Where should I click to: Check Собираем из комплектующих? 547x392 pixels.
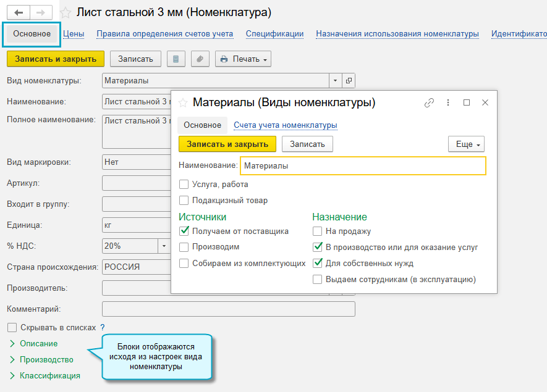[x=184, y=263]
